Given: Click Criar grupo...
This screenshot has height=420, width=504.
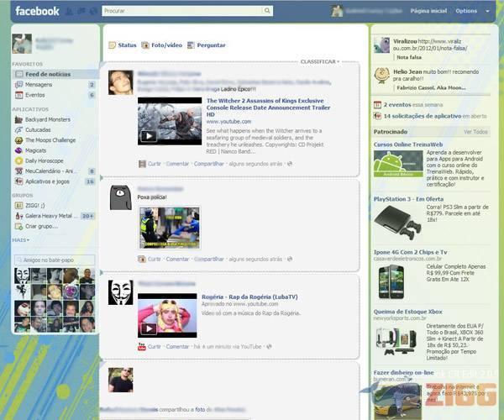Looking at the screenshot, I should click(41, 226).
